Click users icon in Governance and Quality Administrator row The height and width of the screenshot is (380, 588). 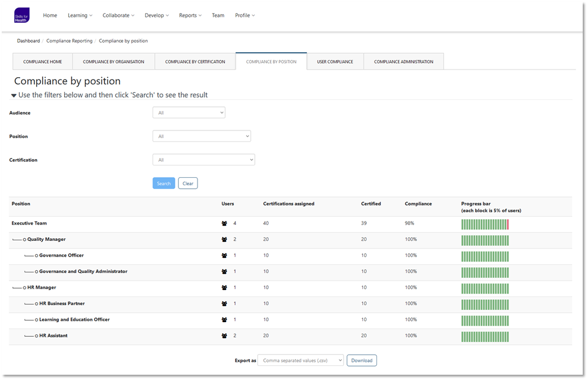224,272
